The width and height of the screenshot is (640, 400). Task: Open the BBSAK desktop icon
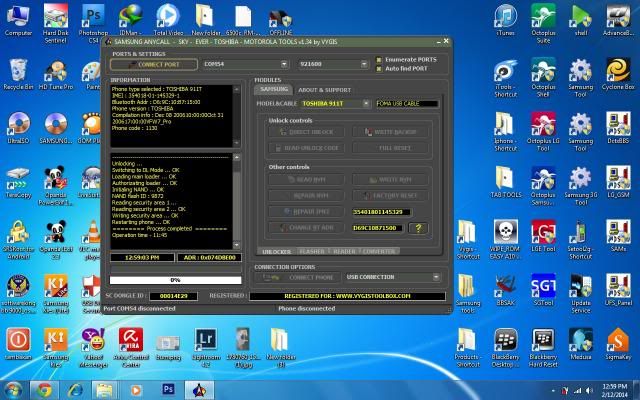(x=506, y=290)
